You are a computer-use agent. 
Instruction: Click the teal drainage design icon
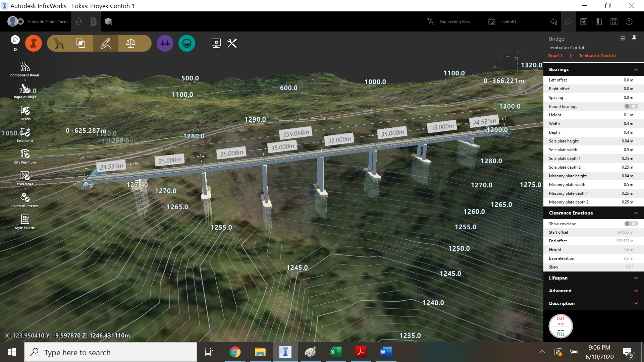click(x=187, y=43)
